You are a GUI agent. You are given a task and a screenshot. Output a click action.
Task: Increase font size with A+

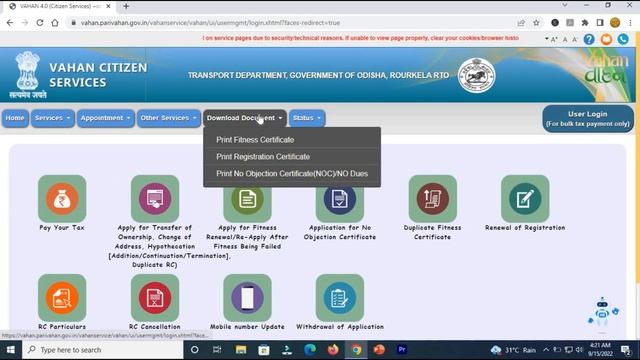pyautogui.click(x=554, y=40)
